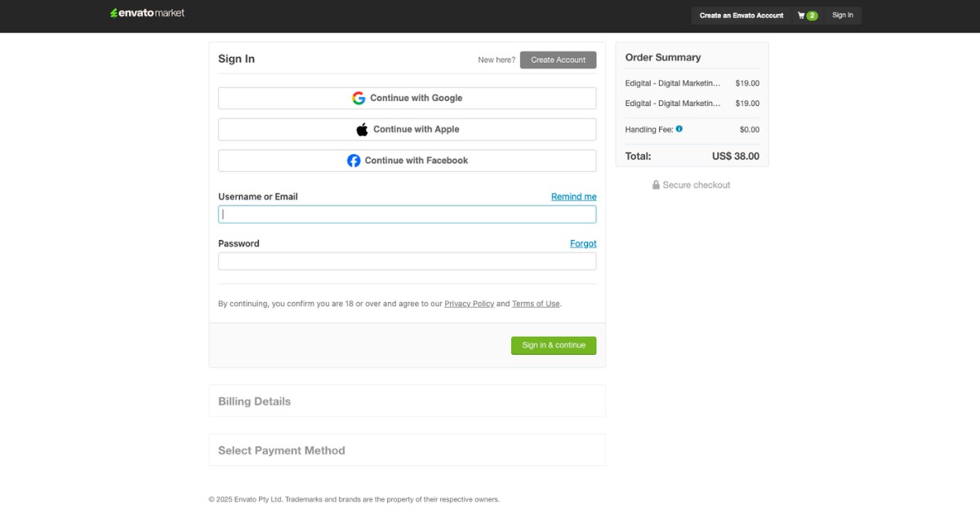980x514 pixels.
Task: Click the cart item count badge
Action: [x=813, y=16]
